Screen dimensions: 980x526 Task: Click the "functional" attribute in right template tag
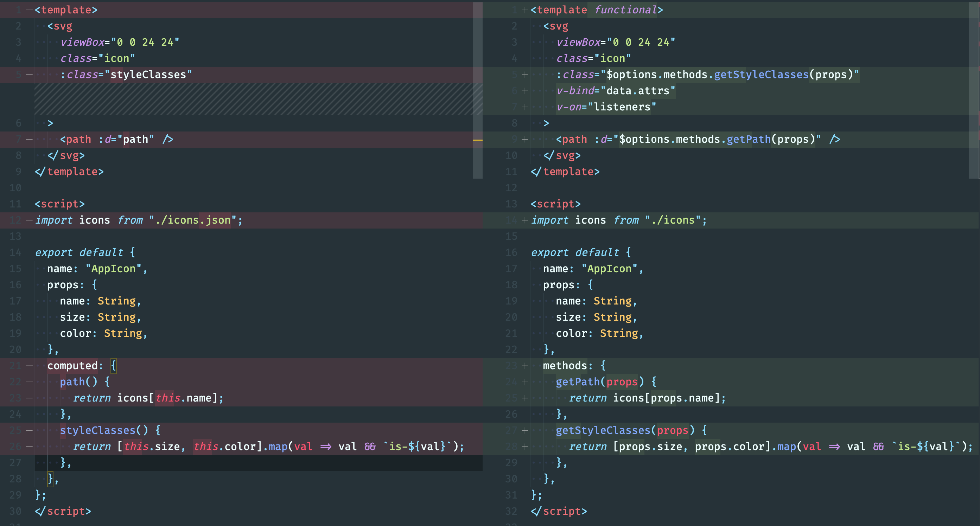pos(625,10)
